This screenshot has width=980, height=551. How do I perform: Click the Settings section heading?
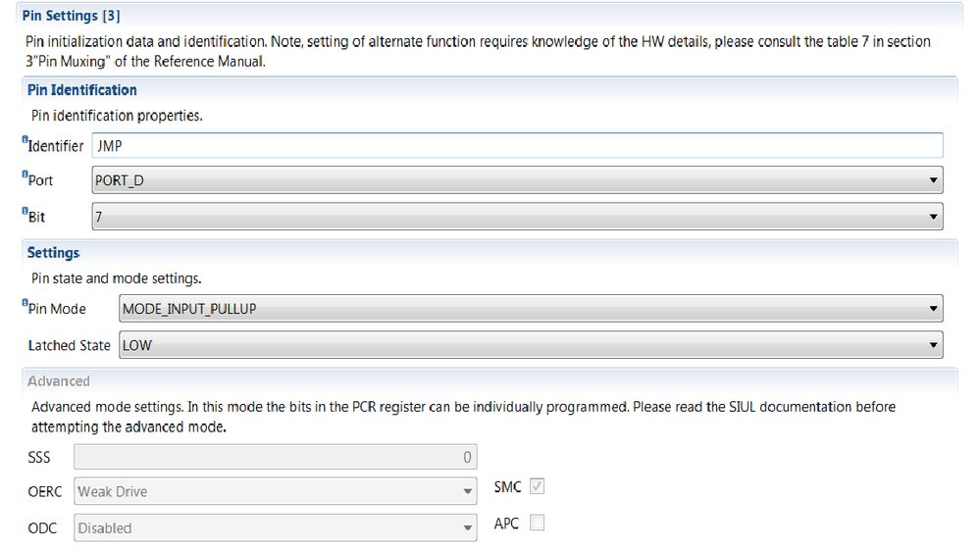(x=53, y=252)
